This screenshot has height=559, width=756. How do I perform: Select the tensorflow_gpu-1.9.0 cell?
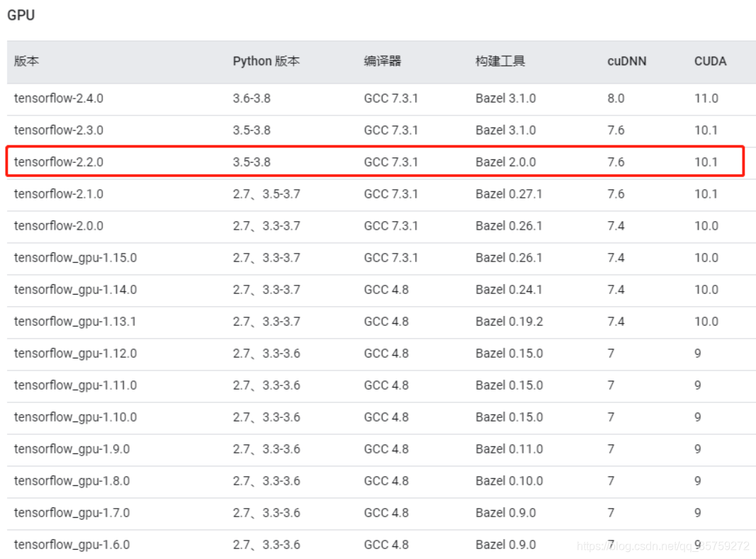pyautogui.click(x=72, y=449)
